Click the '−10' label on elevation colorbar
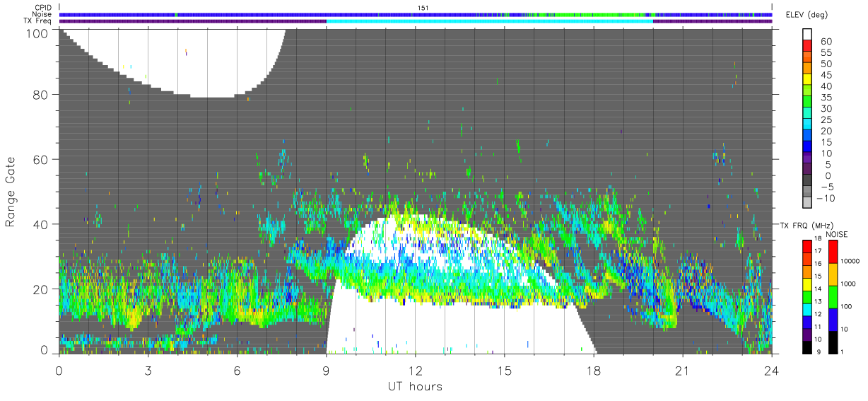 click(825, 198)
